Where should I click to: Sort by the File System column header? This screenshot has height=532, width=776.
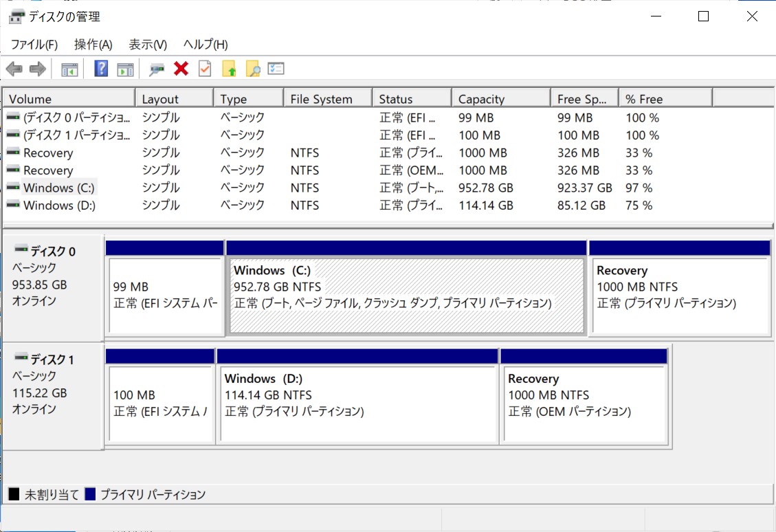click(328, 99)
